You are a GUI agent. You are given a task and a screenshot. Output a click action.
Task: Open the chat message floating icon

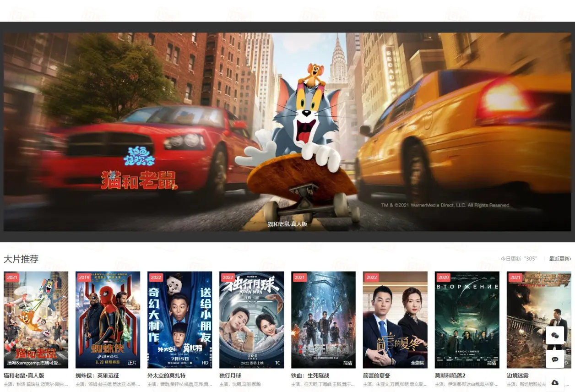point(555,359)
